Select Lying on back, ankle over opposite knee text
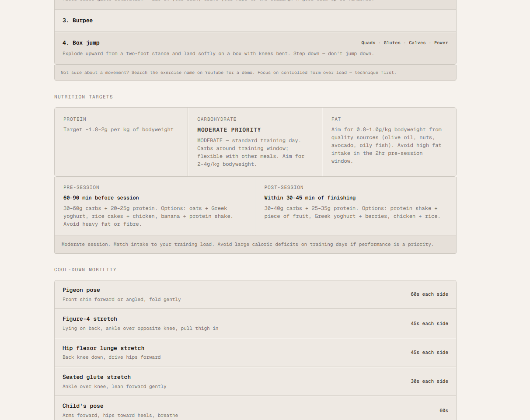The image size is (530, 420). click(140, 329)
